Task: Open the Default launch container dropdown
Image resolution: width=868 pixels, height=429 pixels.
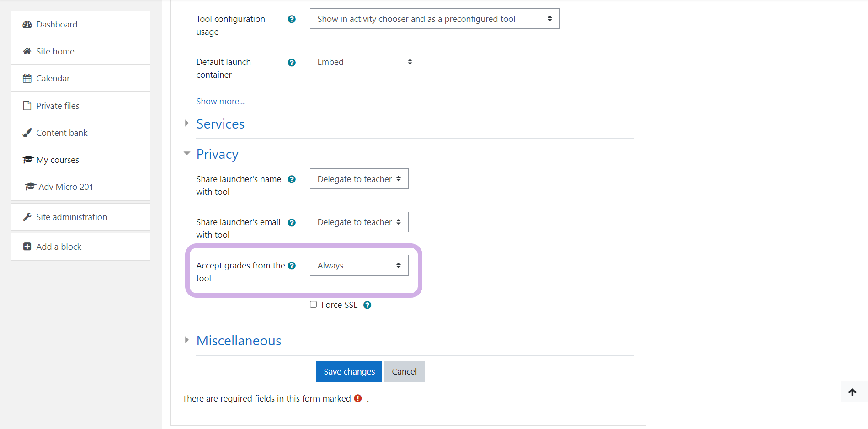Action: tap(364, 62)
